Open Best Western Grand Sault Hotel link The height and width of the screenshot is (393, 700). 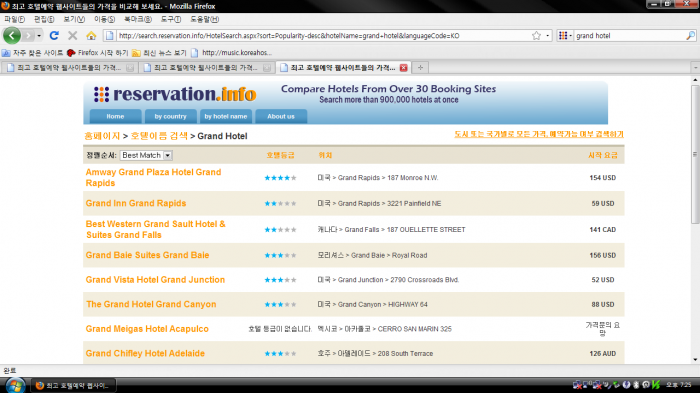[155, 229]
